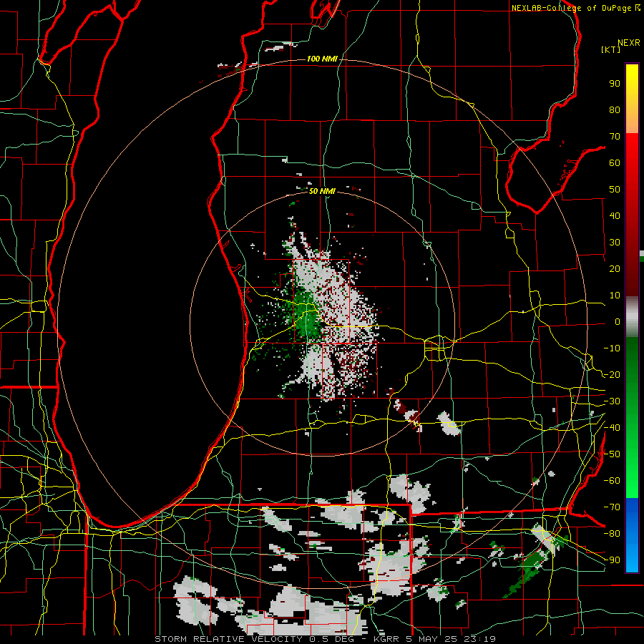Viewport: 644px width, 644px height.
Task: Click the -60 scale value
Action: [x=612, y=481]
